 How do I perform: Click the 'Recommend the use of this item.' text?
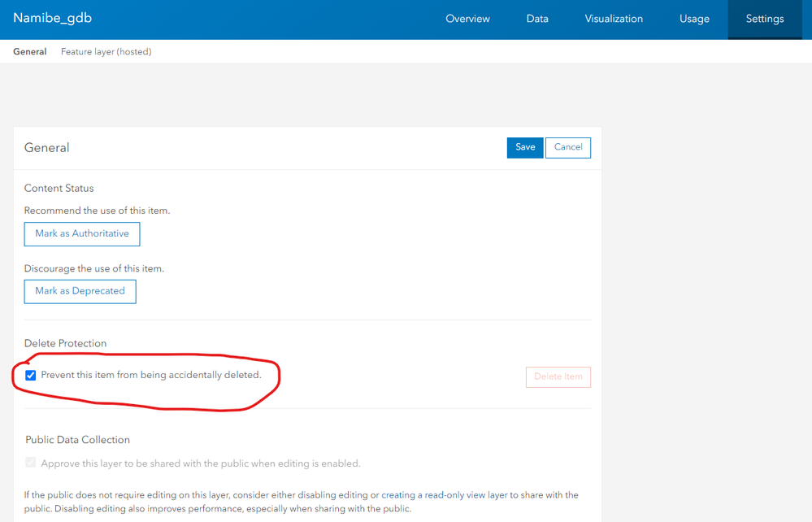pos(97,211)
